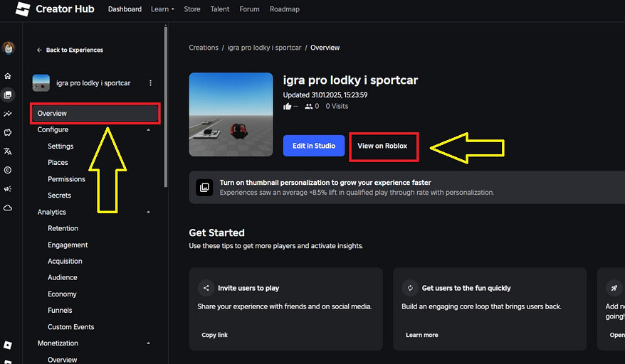The image size is (625, 364).
Task: Click the Home icon in left rail
Action: point(8,76)
